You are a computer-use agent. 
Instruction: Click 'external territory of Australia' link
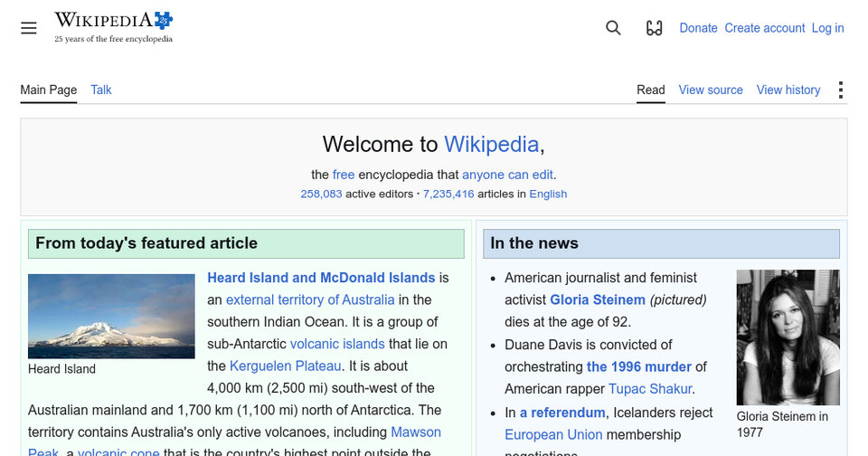pos(310,299)
